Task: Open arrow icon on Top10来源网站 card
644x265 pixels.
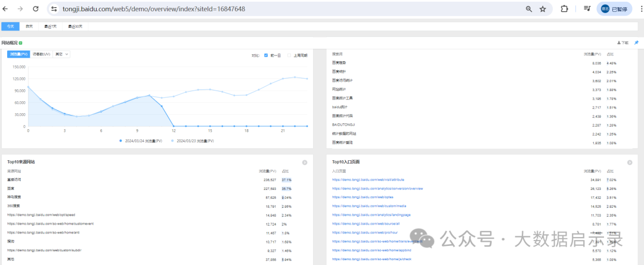Action: [x=305, y=163]
